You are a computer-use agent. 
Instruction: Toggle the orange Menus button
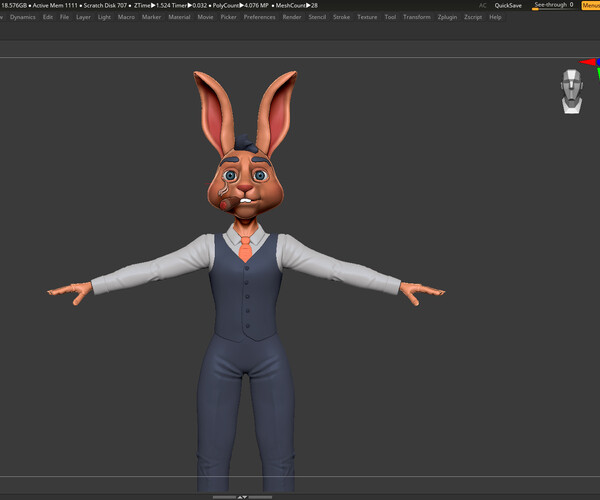[x=590, y=5]
